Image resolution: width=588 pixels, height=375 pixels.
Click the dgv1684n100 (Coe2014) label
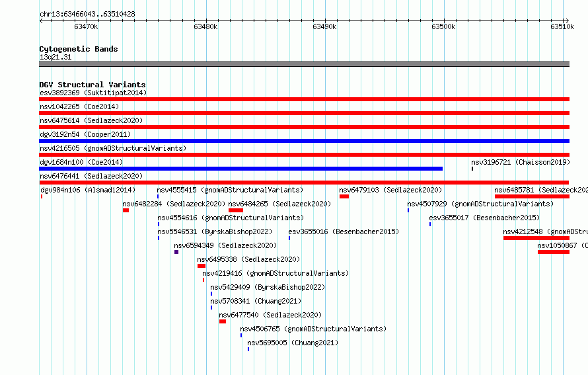81,162
